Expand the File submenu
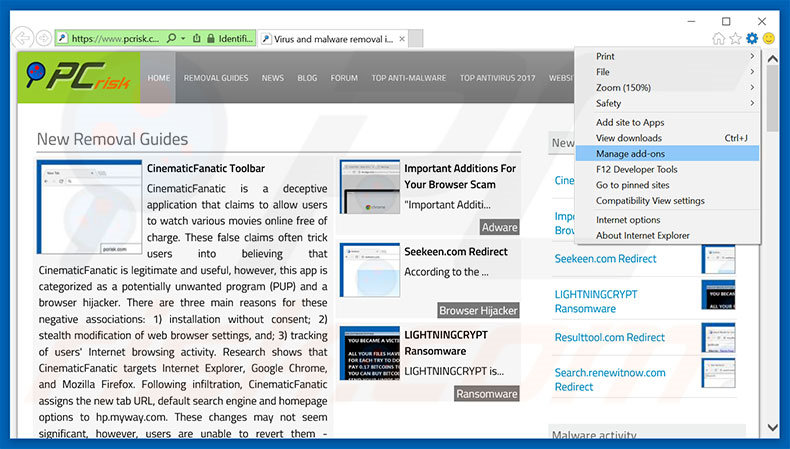The height and width of the screenshot is (449, 790). [668, 72]
